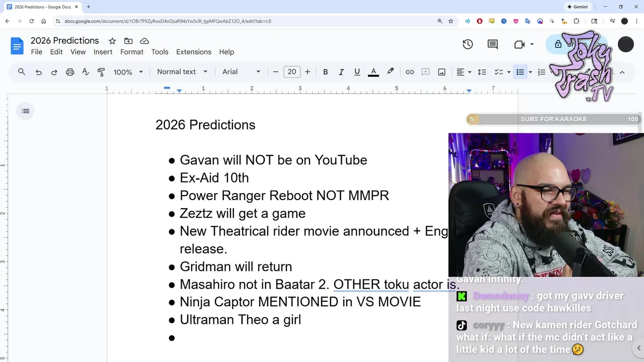Click the search menus magnifier icon

tap(22, 72)
